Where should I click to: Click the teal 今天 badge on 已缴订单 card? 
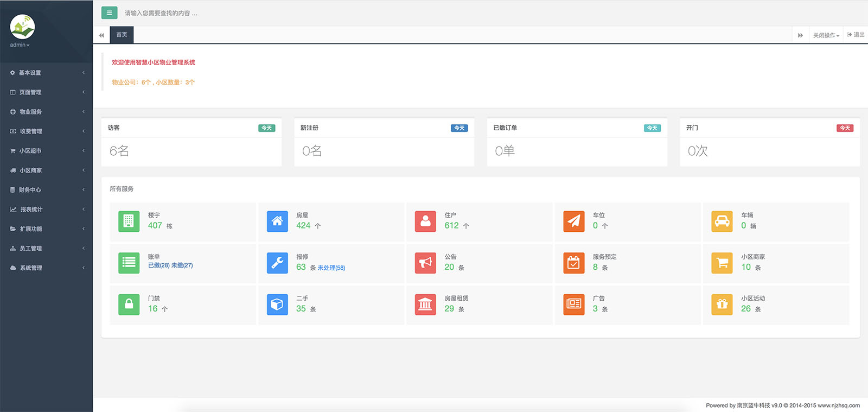[653, 128]
